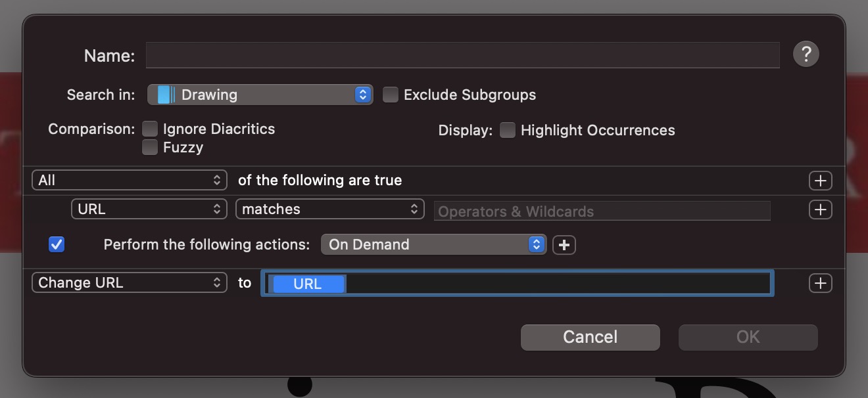
Task: Select the blue URL placeholder token
Action: [x=307, y=284]
